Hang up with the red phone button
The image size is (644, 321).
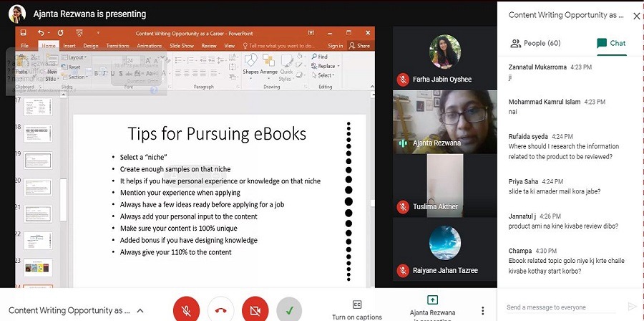point(220,309)
